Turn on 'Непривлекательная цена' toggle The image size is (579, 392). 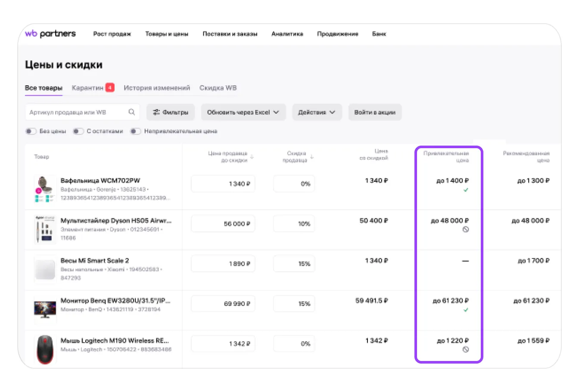click(x=135, y=131)
